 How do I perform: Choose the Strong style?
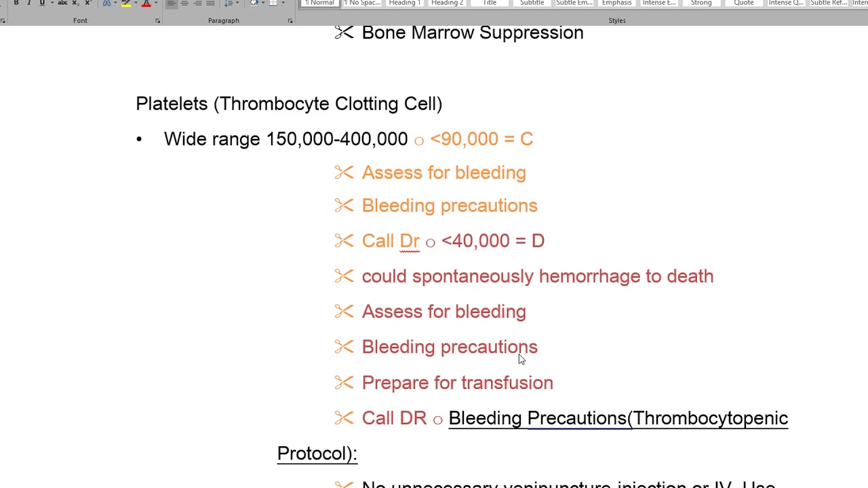[x=701, y=3]
